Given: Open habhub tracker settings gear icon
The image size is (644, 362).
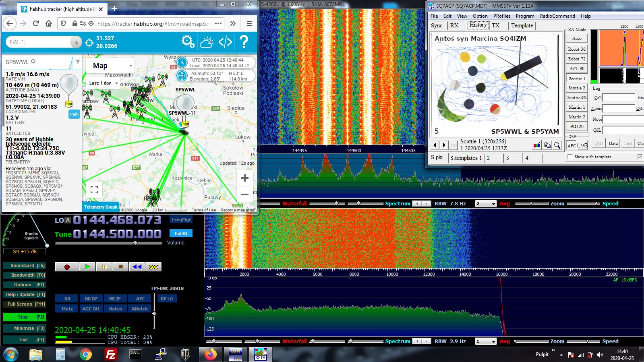Looking at the screenshot, I should 188,41.
